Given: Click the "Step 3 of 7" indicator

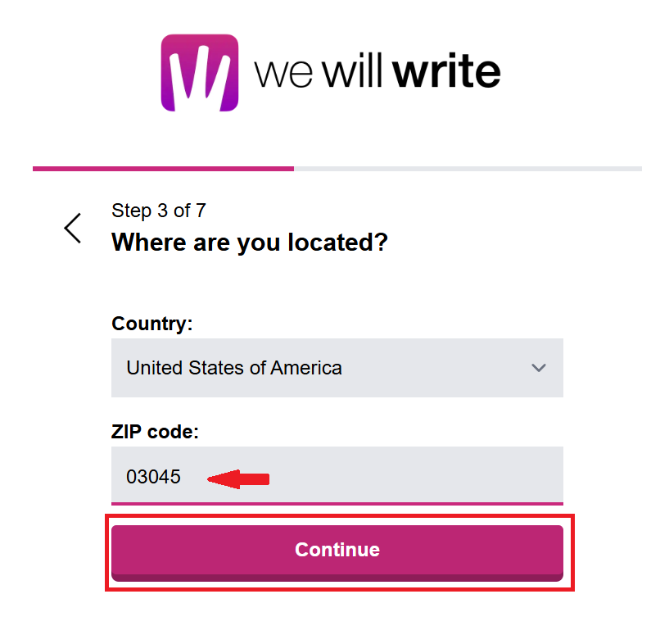Looking at the screenshot, I should 158,211.
